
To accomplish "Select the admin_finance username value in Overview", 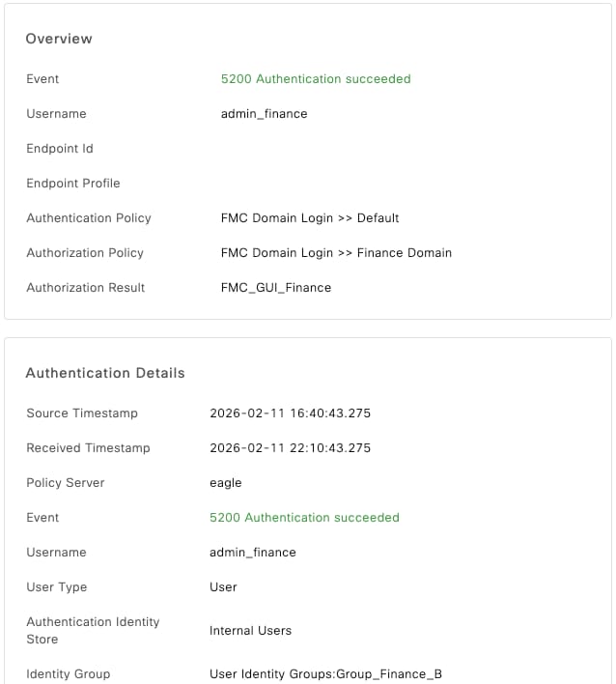I will [264, 114].
